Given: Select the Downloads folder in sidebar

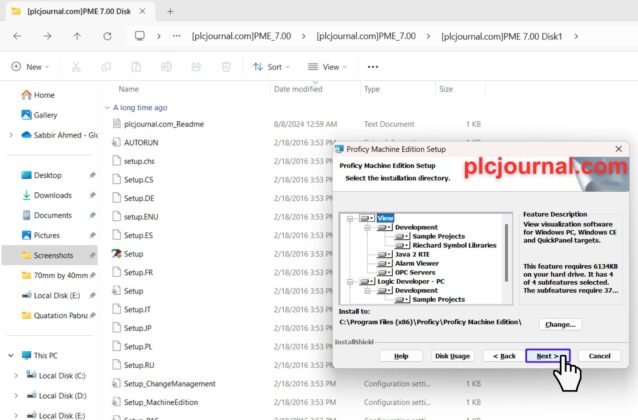Looking at the screenshot, I should [52, 195].
